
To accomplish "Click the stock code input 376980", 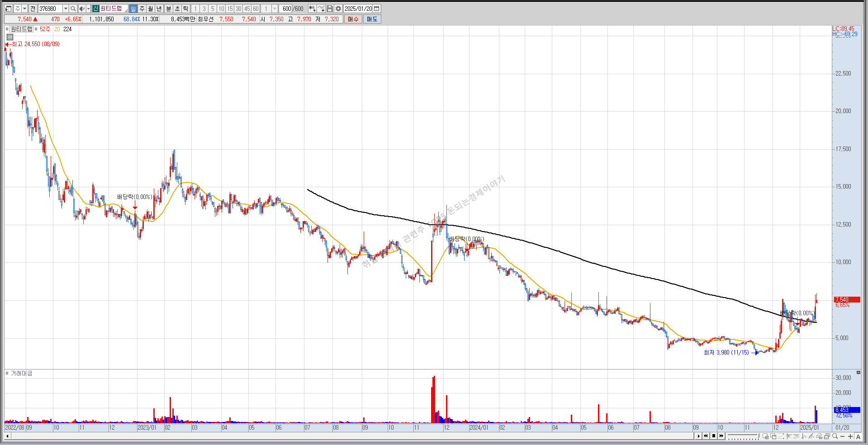I will (50, 9).
